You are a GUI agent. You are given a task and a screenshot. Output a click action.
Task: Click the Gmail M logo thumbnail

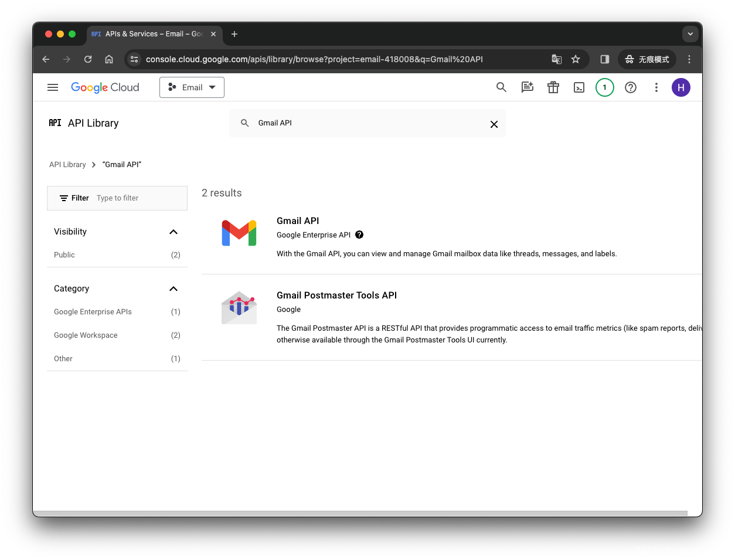[x=239, y=233]
